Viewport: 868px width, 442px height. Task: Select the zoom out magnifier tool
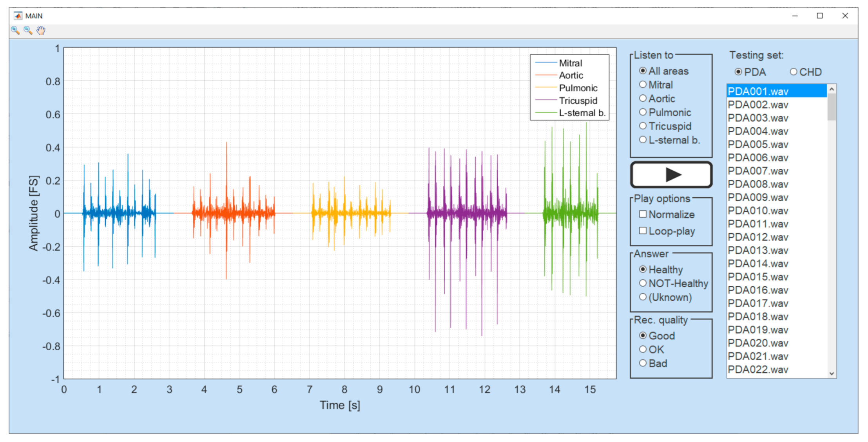pyautogui.click(x=28, y=31)
